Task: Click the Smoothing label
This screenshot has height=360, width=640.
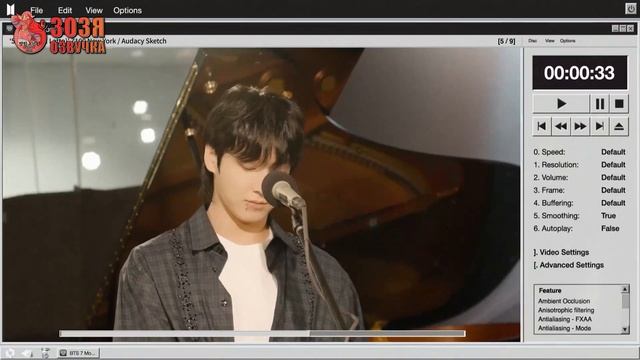Action: 556,216
